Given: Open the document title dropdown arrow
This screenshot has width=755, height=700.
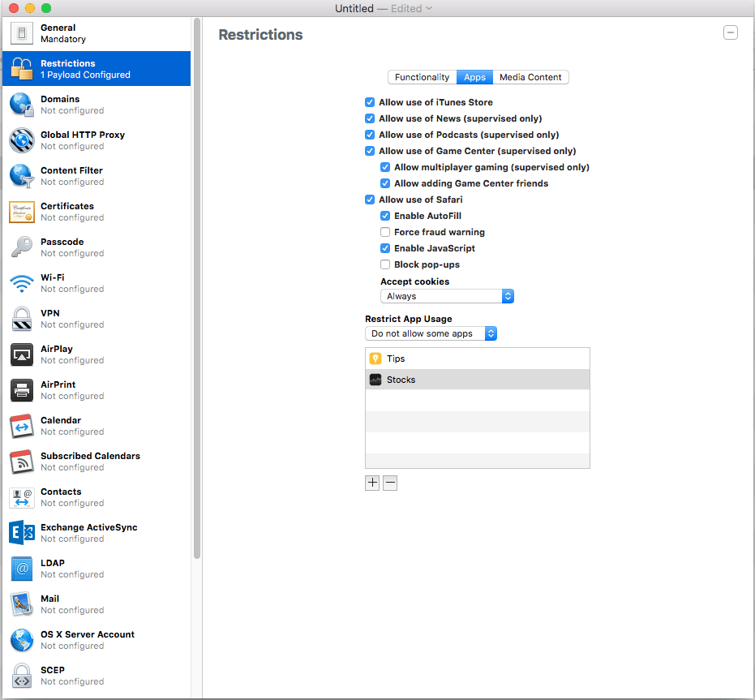Looking at the screenshot, I should [x=429, y=8].
